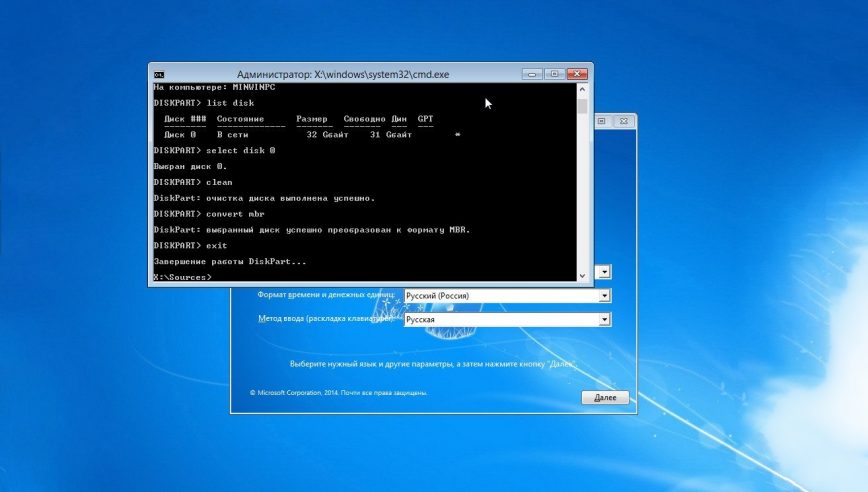Image resolution: width=868 pixels, height=492 pixels.
Task: Open the cmd.exe system menu icon
Action: 159,74
